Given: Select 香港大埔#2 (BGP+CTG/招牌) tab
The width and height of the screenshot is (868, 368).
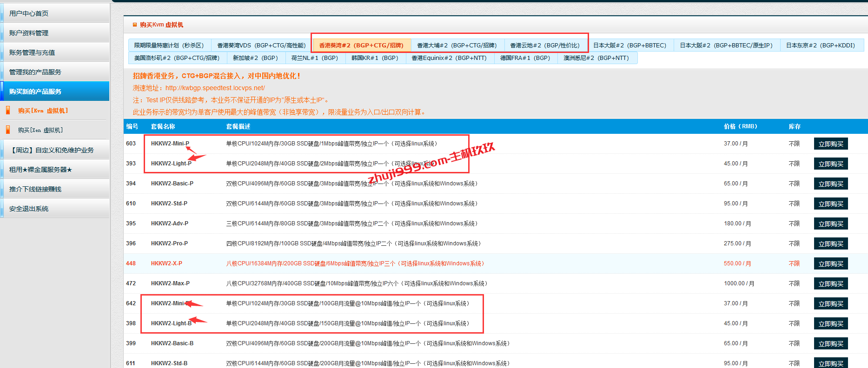Looking at the screenshot, I should [457, 46].
